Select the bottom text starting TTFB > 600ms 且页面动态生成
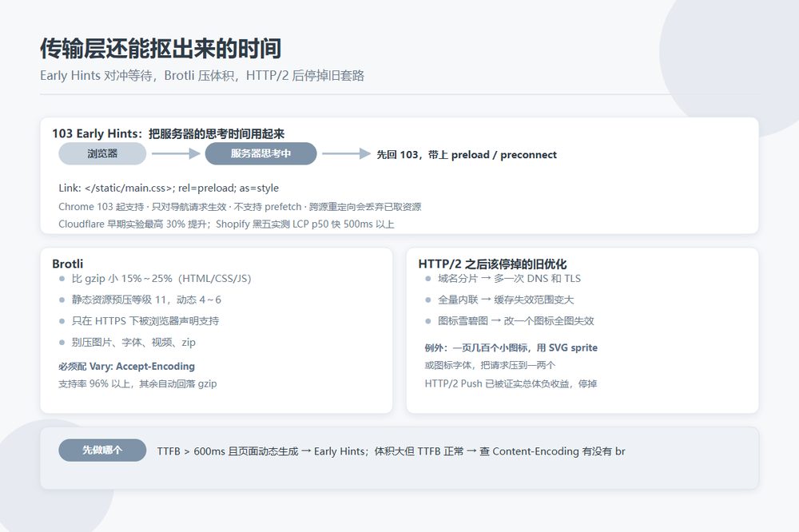The height and width of the screenshot is (532, 799). [x=391, y=451]
